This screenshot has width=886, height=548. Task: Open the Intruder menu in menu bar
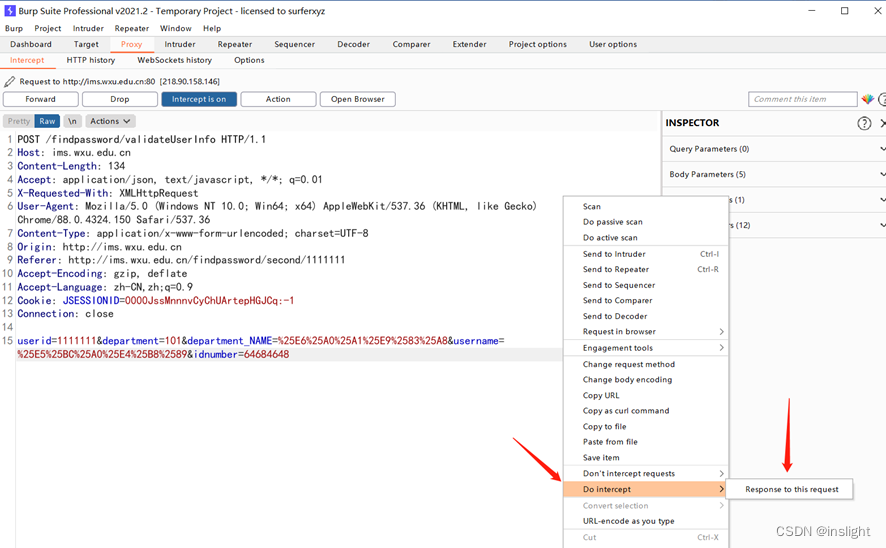point(88,28)
